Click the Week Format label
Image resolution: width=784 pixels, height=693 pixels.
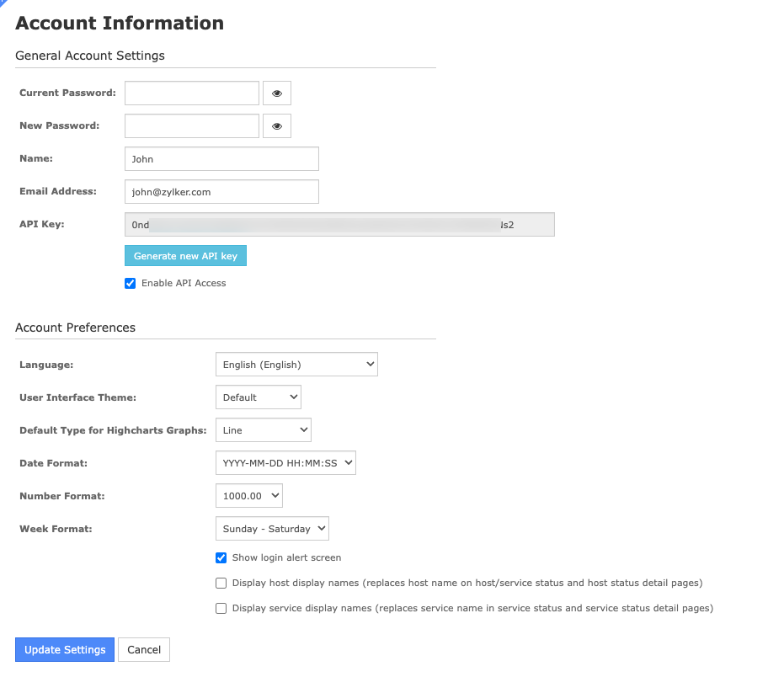pyautogui.click(x=56, y=530)
